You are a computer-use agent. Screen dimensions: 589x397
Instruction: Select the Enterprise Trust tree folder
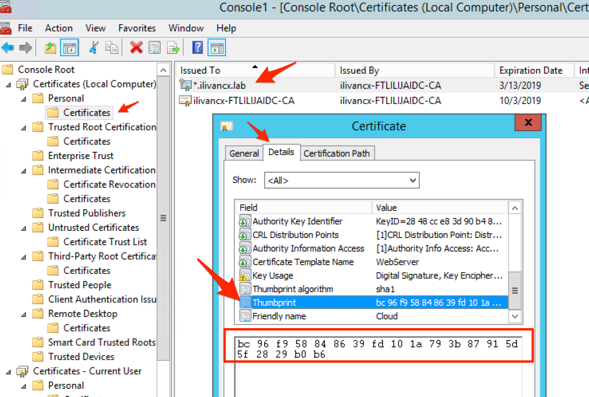tap(72, 156)
